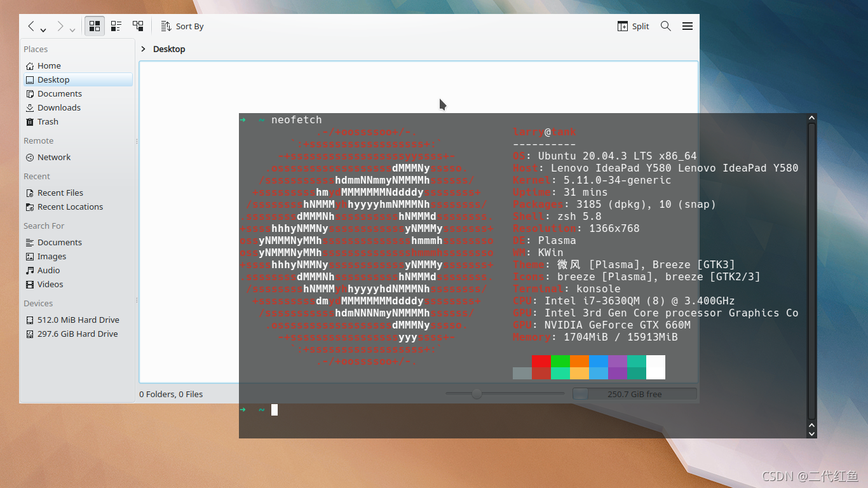The height and width of the screenshot is (488, 868).
Task: Switch to Icons view mode
Action: (95, 26)
